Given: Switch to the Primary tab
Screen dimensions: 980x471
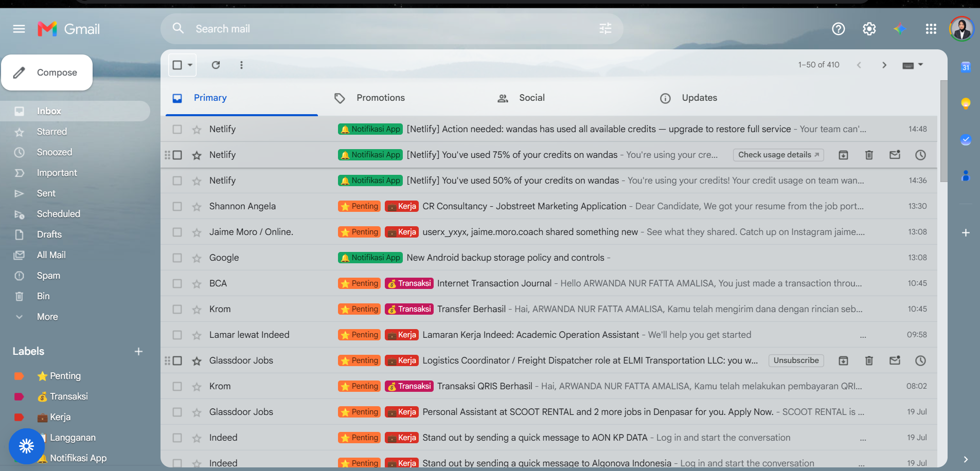Looking at the screenshot, I should tap(242, 98).
